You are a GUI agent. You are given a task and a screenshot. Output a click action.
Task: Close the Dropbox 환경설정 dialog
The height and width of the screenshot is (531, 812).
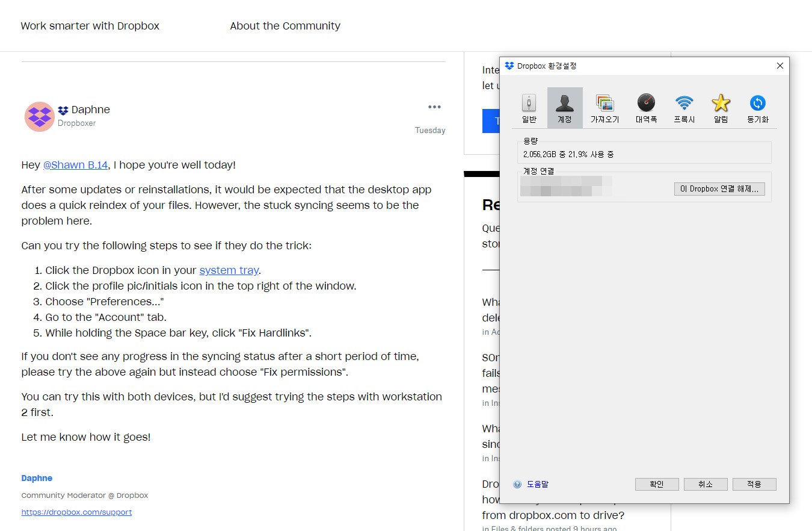[780, 66]
